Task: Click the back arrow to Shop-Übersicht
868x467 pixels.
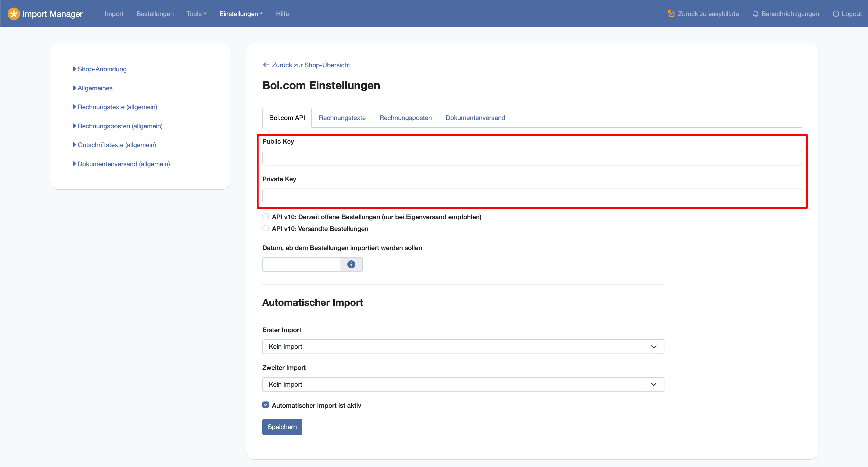Action: (266, 65)
